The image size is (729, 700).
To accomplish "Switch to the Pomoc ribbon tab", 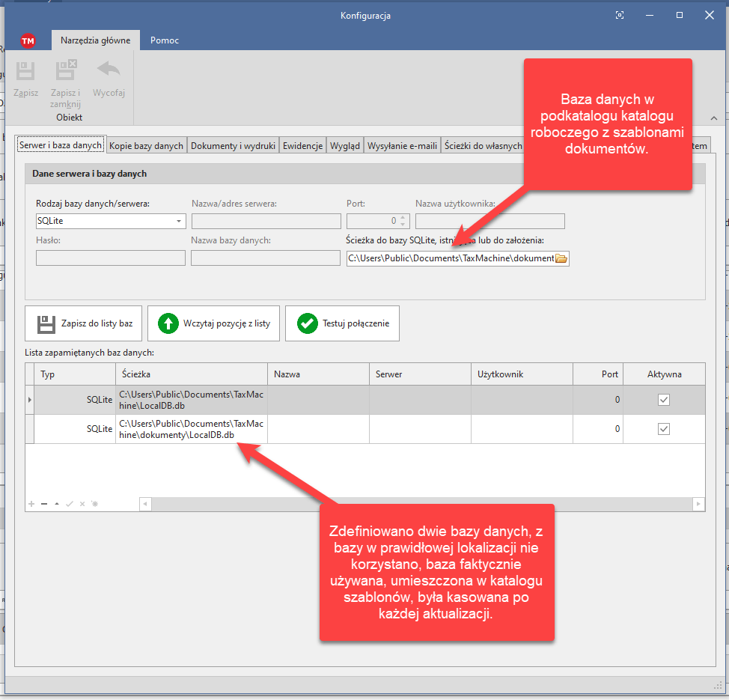I will pos(165,40).
